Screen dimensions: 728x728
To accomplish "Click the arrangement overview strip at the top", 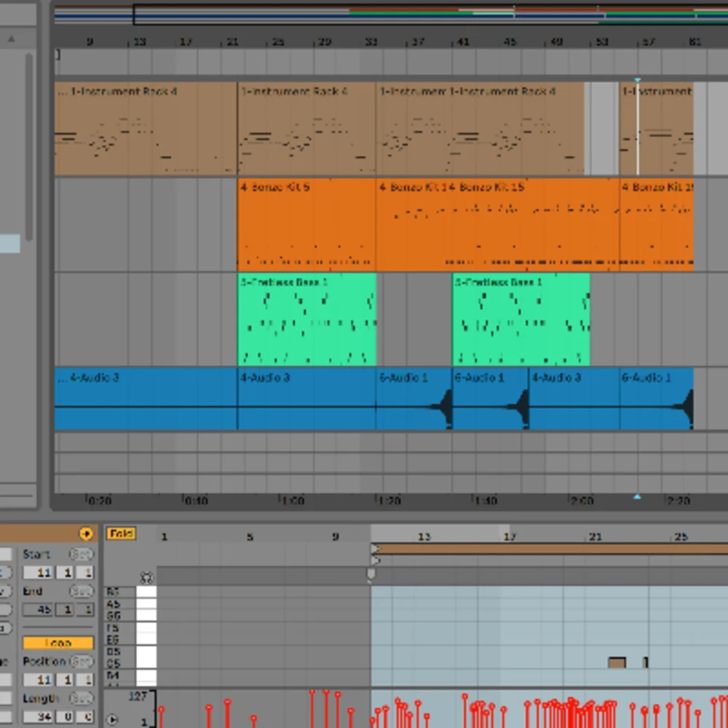I will click(391, 15).
